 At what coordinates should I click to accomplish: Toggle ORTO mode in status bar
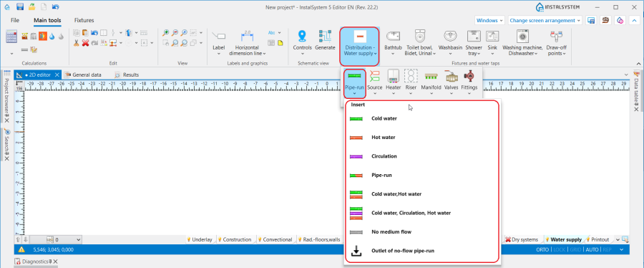click(543, 249)
